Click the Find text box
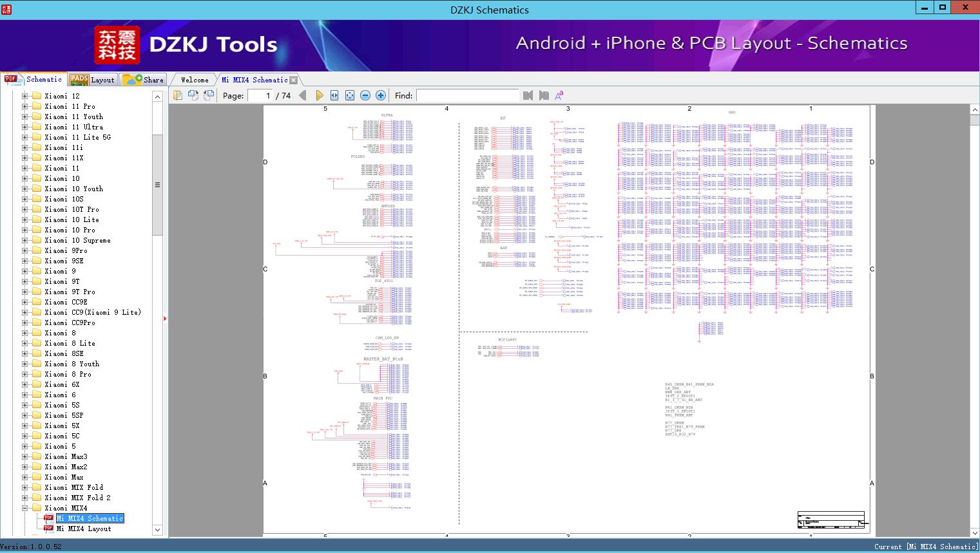980x553 pixels. (467, 95)
